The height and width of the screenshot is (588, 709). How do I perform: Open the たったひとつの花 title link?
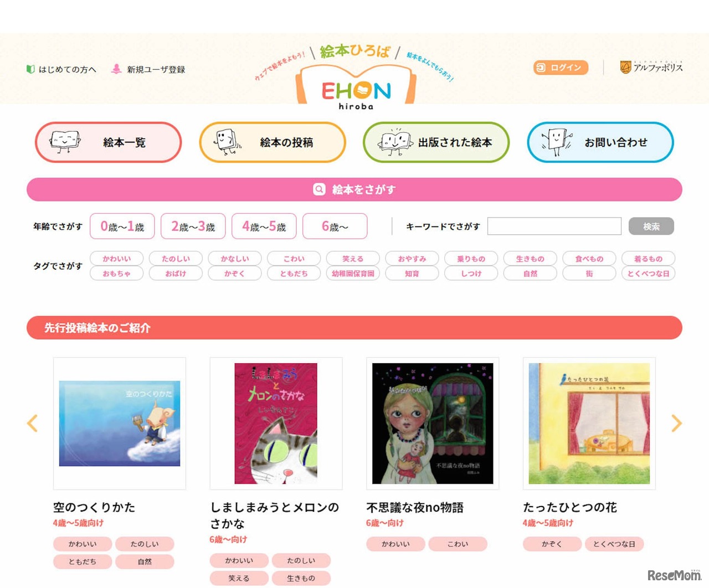point(570,507)
